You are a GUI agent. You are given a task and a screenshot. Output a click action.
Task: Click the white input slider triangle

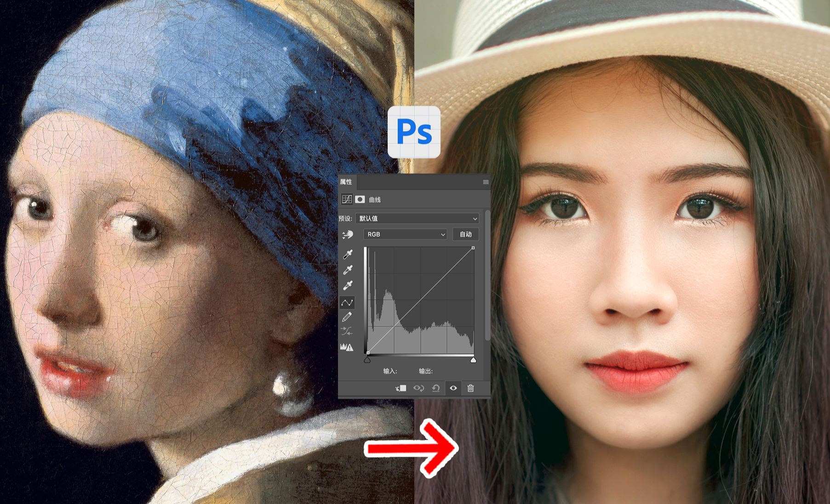tap(473, 360)
